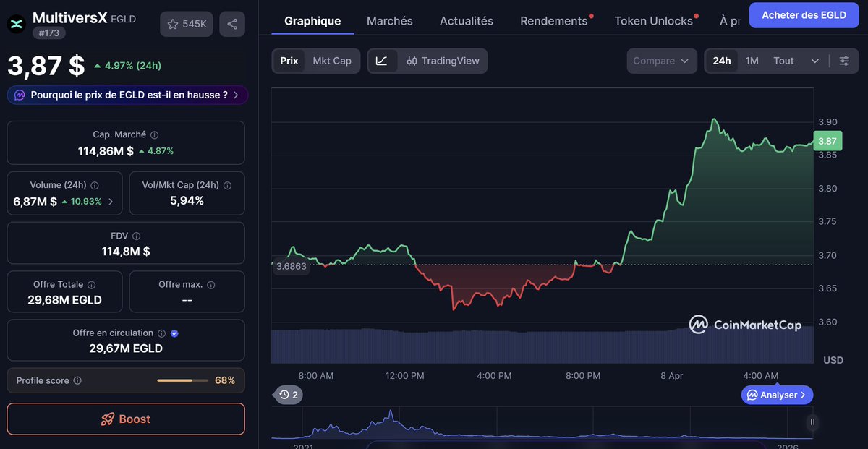Screen dimensions: 868x449
Task: Click the Profile score progress bar
Action: click(182, 380)
